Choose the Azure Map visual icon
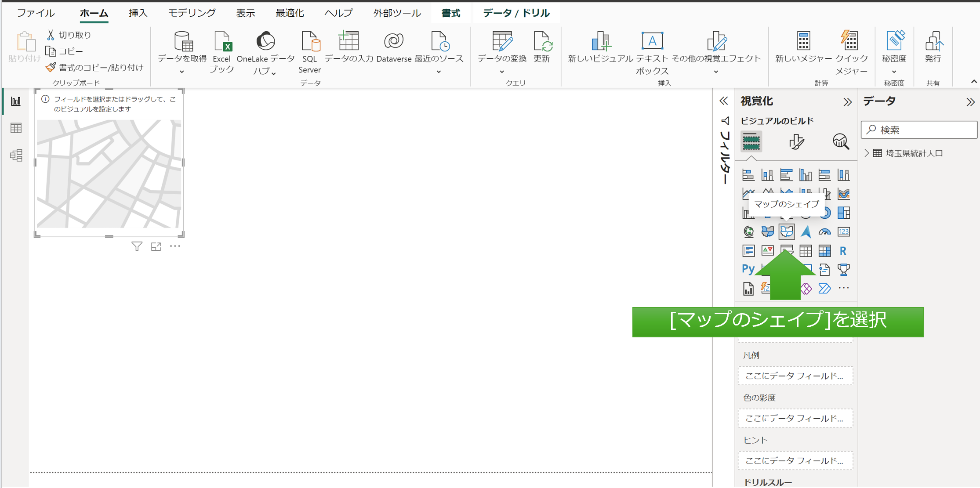The image size is (980, 488). (806, 231)
